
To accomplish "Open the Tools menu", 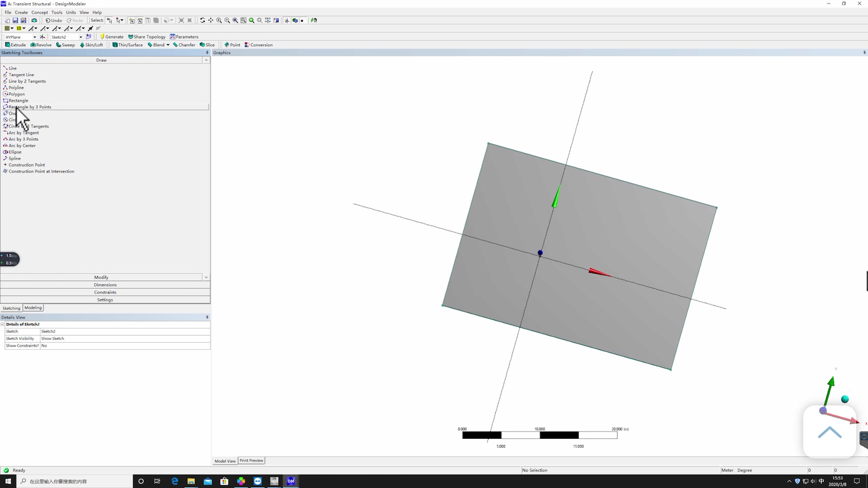I will click(57, 12).
